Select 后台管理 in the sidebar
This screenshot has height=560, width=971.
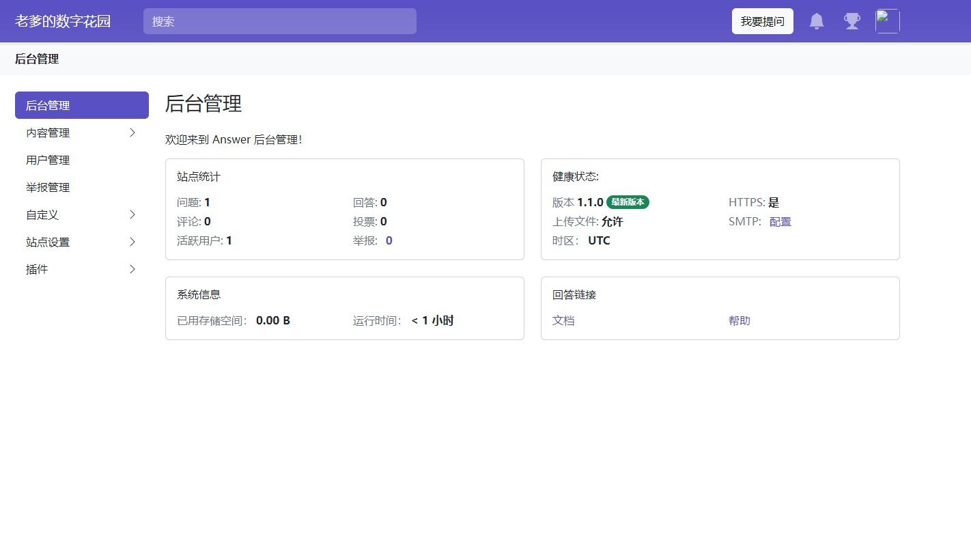tap(81, 105)
